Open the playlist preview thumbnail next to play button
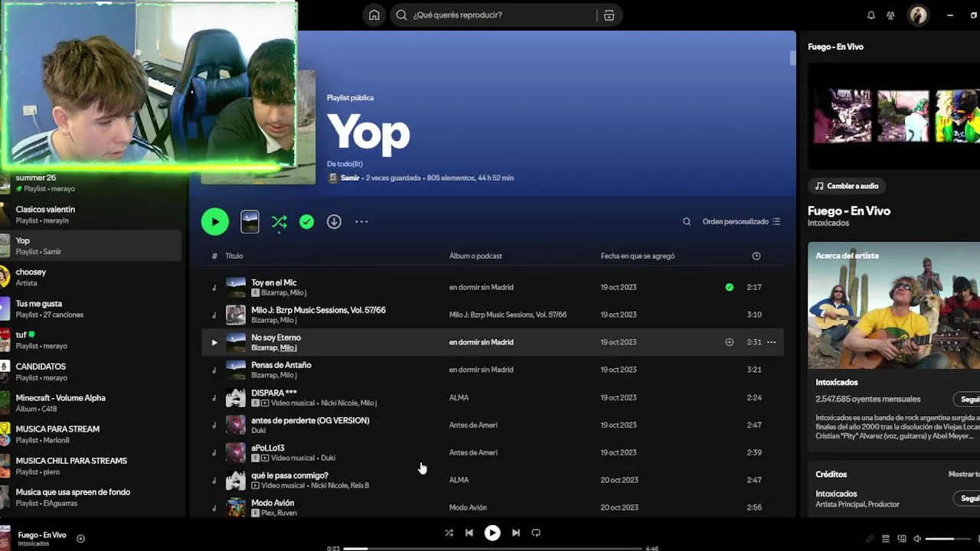 click(250, 222)
